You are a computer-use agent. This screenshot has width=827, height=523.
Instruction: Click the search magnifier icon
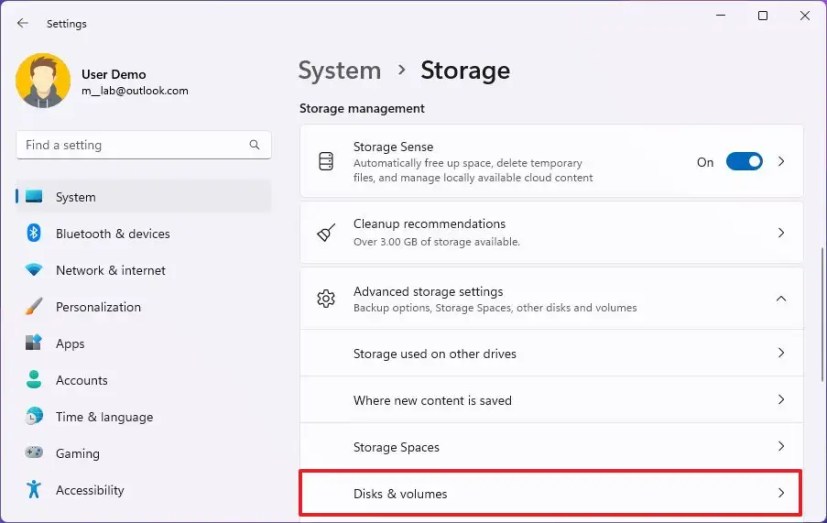click(254, 144)
